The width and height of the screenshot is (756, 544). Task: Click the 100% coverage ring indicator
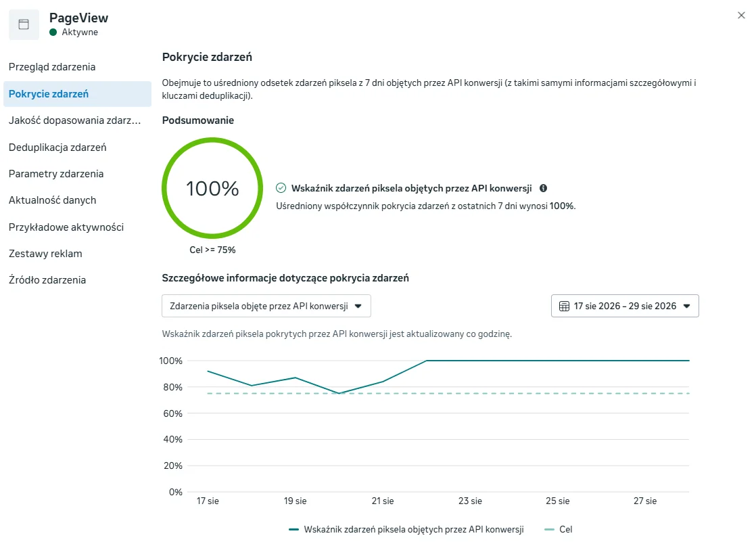click(212, 188)
